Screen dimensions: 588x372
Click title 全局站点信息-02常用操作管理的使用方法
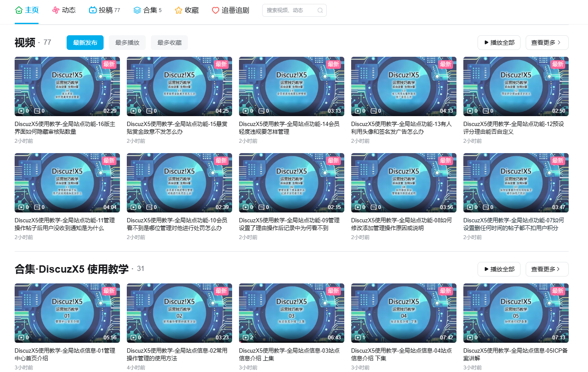(x=178, y=354)
